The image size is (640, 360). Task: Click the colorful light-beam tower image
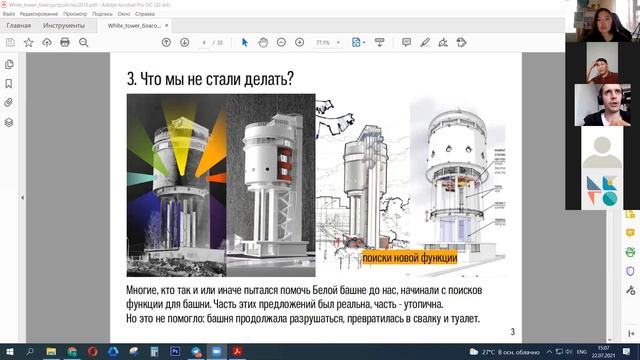click(176, 185)
